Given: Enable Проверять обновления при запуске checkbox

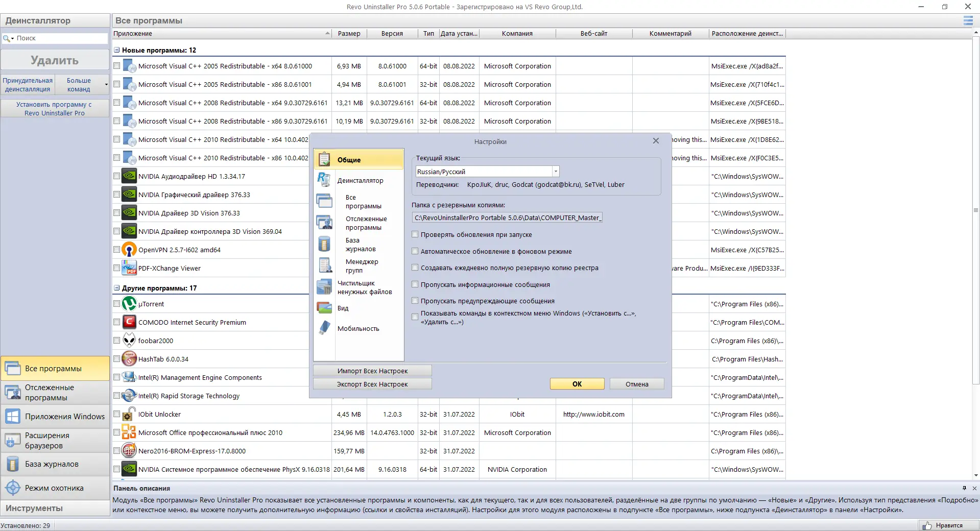Looking at the screenshot, I should [415, 235].
